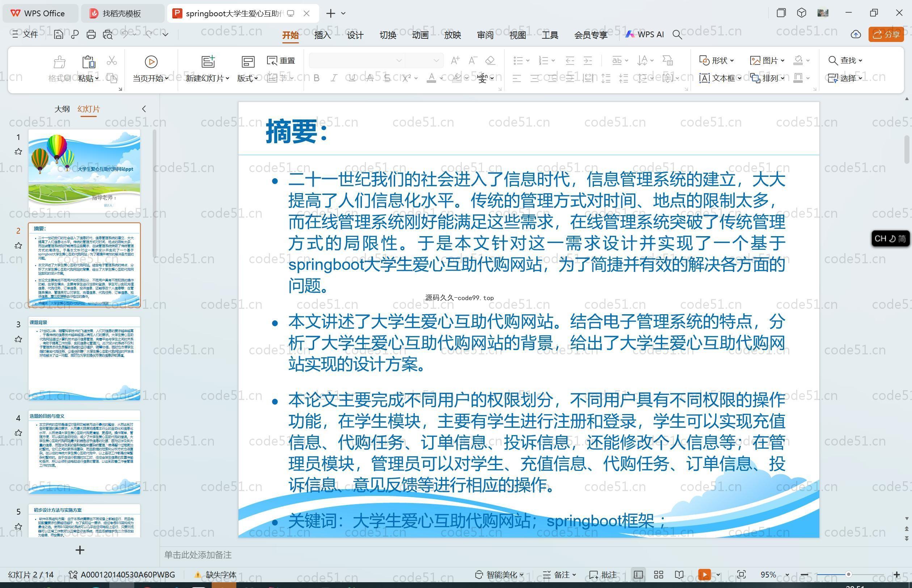Click the shape fill color bucket
Viewport: 912px width, 588px height.
(798, 60)
